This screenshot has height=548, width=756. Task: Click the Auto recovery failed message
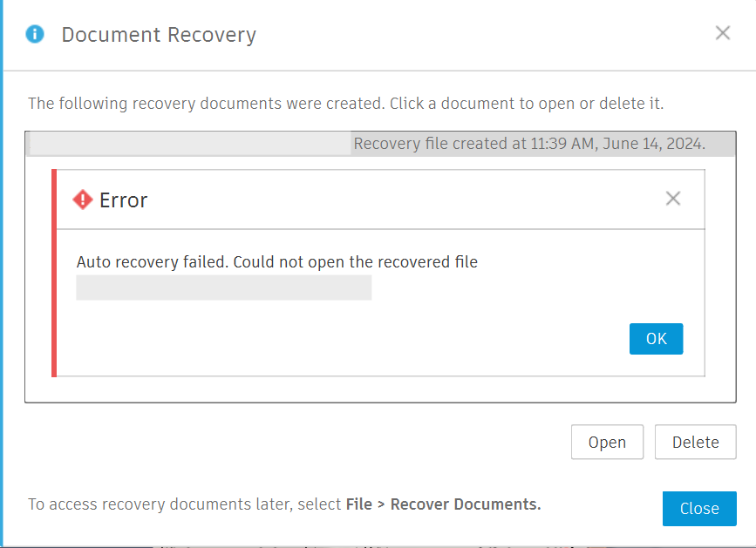click(276, 261)
